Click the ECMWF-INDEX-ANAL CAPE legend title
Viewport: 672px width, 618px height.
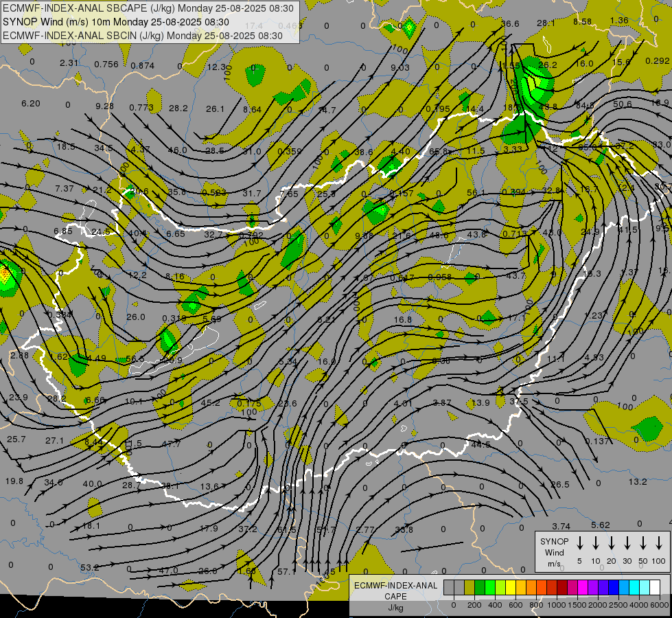pos(395,596)
